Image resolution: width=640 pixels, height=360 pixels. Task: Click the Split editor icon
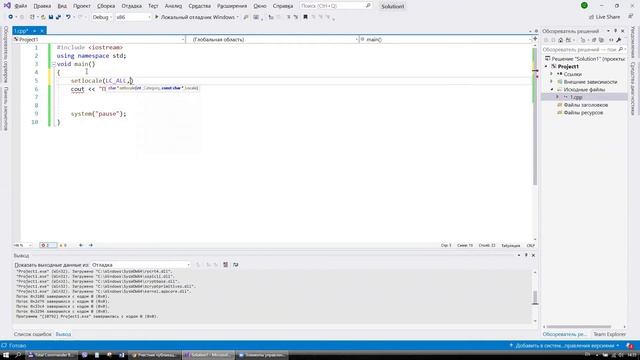(535, 39)
